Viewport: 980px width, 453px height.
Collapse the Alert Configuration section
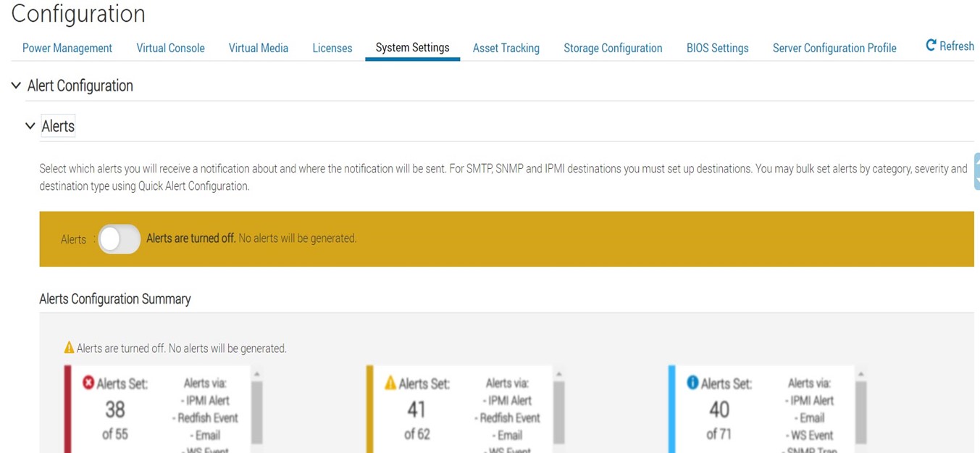tap(16, 86)
